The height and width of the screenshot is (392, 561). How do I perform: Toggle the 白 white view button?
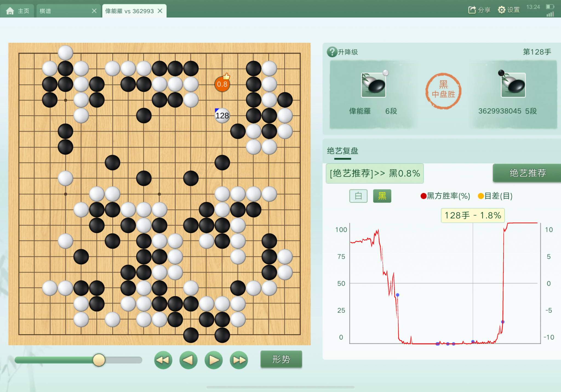tap(358, 196)
